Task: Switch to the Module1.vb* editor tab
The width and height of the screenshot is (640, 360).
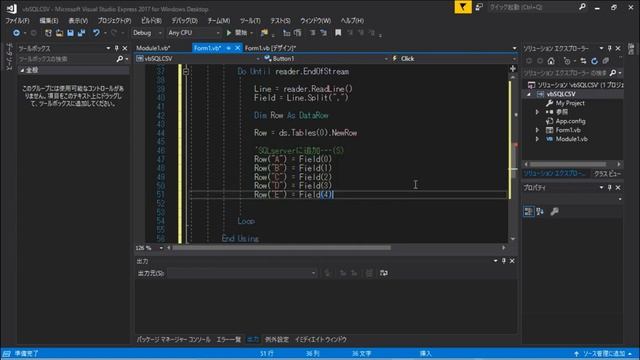Action: click(153, 48)
